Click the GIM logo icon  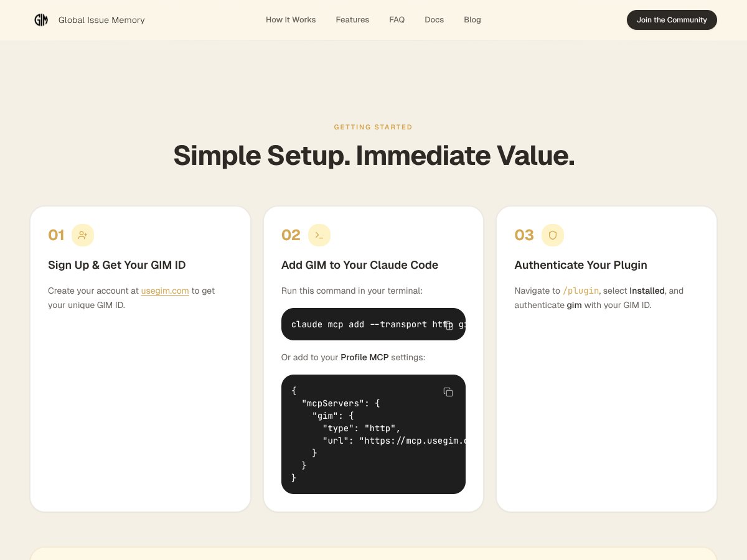(41, 20)
